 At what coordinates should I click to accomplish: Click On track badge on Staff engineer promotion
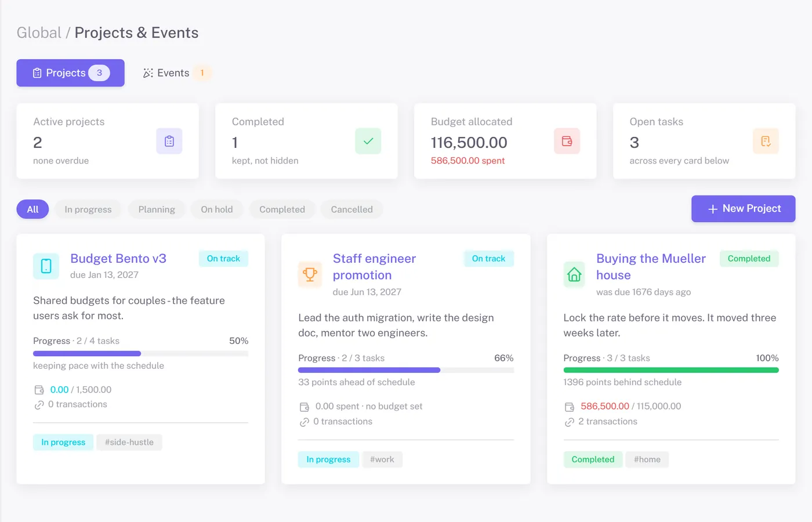[x=488, y=259]
